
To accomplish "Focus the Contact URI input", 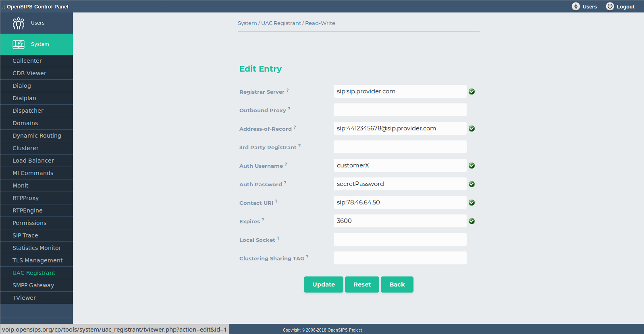I will (400, 202).
